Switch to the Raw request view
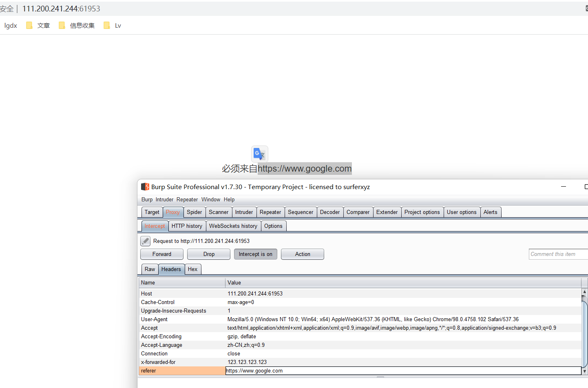Viewport: 588px width, 388px height. pos(150,269)
